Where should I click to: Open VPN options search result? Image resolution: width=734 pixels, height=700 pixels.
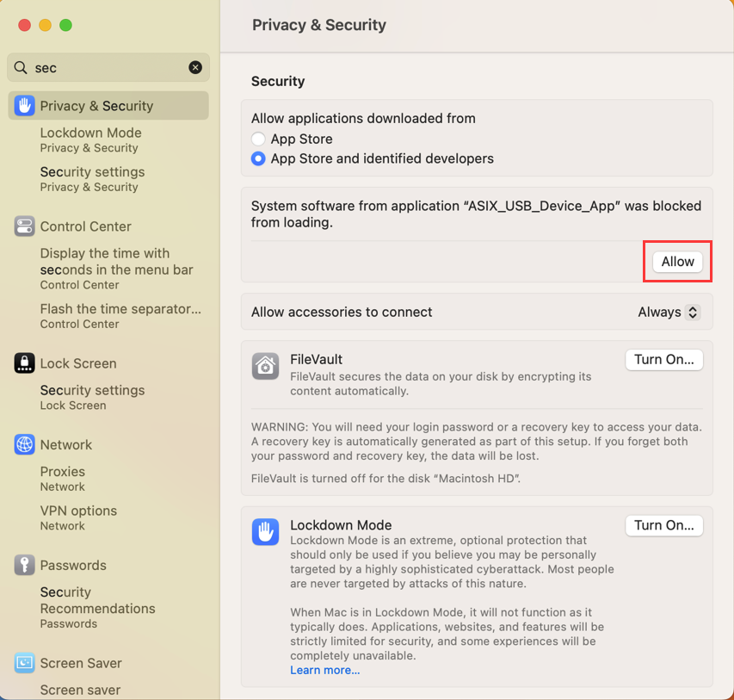point(78,517)
